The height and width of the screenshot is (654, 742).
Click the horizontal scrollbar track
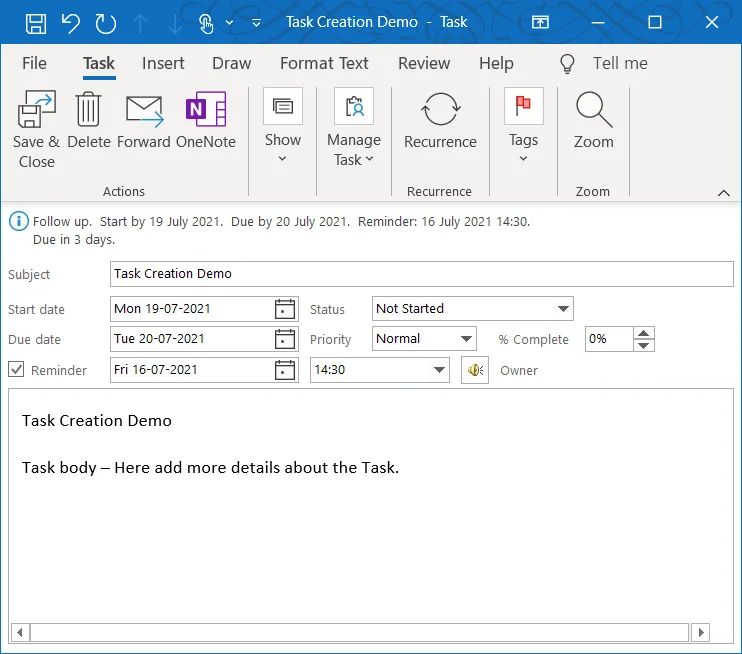[x=360, y=632]
